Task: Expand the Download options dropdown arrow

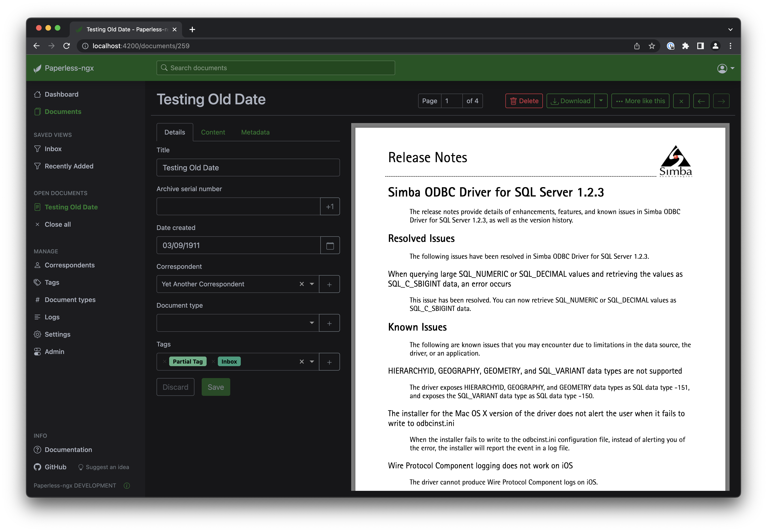Action: [x=601, y=101]
